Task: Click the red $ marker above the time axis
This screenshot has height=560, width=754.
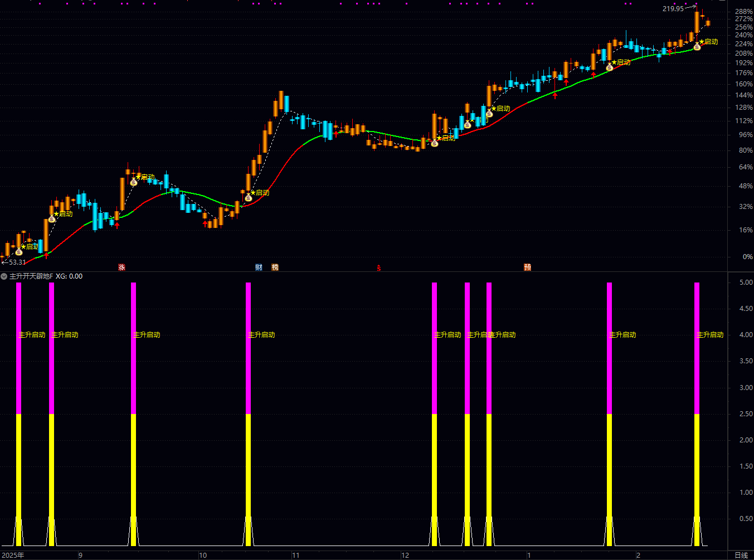Action: pyautogui.click(x=379, y=268)
